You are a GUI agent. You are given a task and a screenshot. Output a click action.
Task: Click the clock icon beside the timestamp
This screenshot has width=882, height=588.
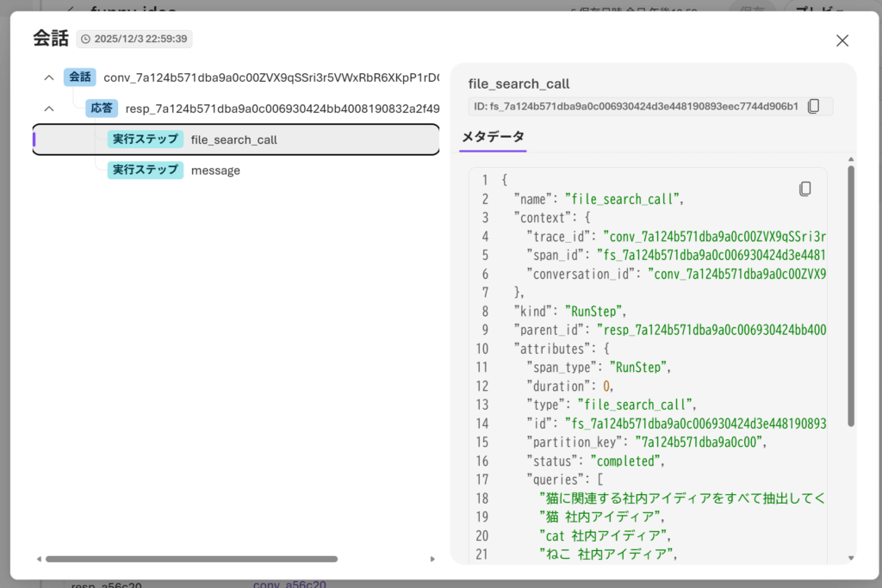[x=85, y=39]
